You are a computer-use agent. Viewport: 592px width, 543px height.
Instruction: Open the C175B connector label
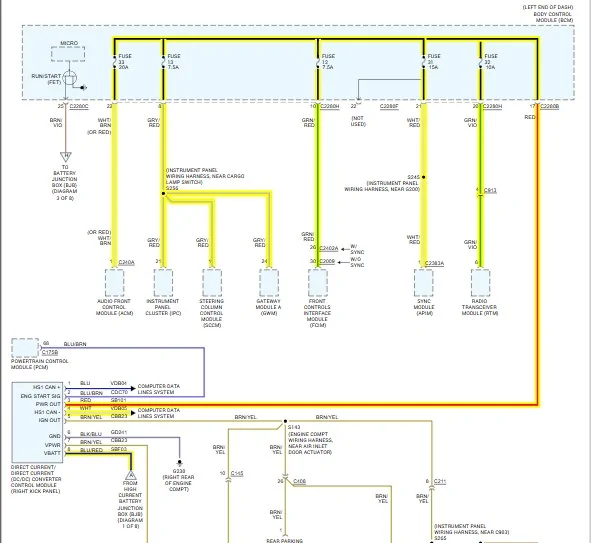point(49,352)
